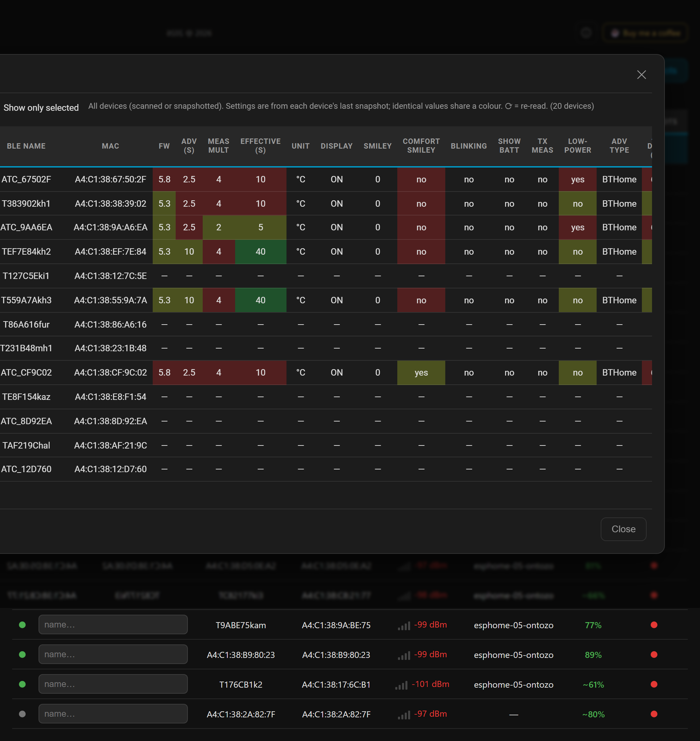Select the T231B48mh1 device name cell

tap(26, 348)
